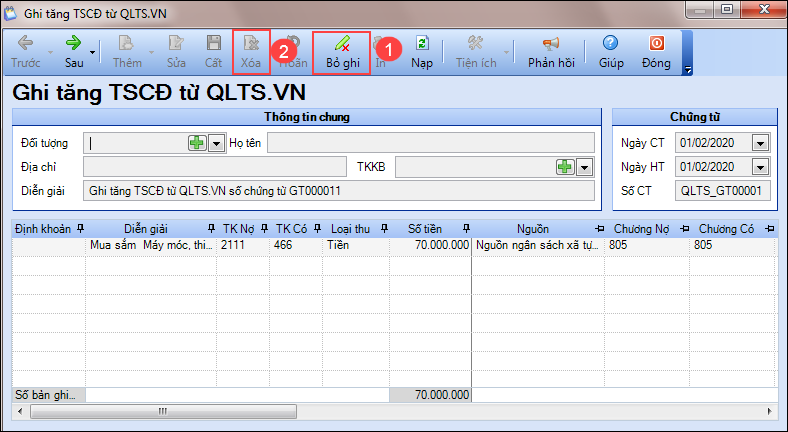
Task: Click the Họ tên field
Action: 431,143
